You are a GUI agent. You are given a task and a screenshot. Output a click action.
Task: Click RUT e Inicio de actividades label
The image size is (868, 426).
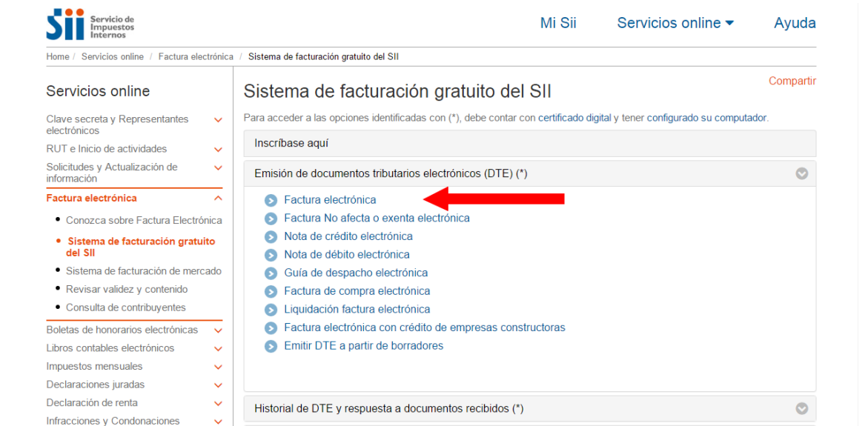(106, 149)
